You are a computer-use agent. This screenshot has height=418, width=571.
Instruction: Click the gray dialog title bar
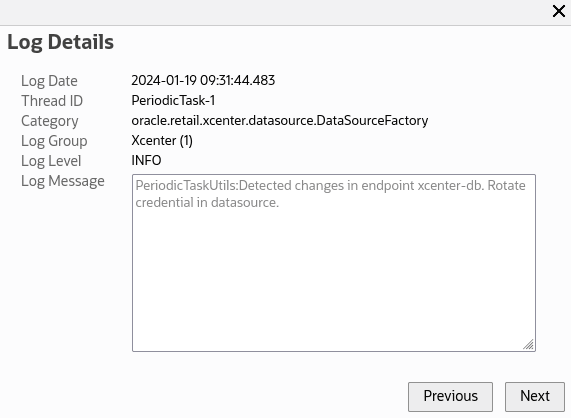click(273, 12)
